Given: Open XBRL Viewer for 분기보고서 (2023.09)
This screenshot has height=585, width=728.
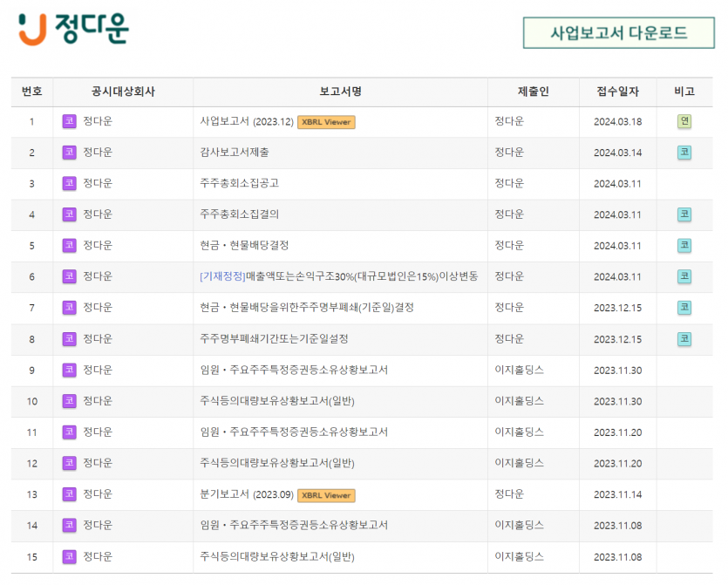Looking at the screenshot, I should click(326, 495).
